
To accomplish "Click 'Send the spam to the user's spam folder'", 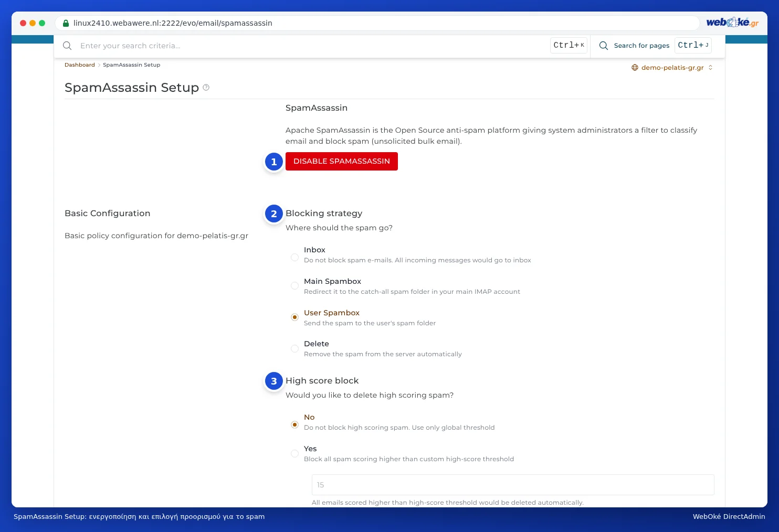I will (370, 323).
